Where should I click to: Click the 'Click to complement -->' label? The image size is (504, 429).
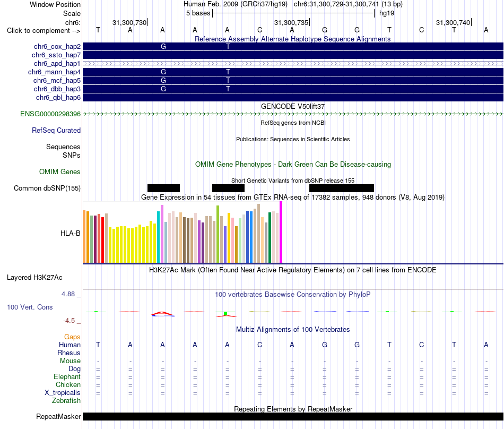coord(44,31)
